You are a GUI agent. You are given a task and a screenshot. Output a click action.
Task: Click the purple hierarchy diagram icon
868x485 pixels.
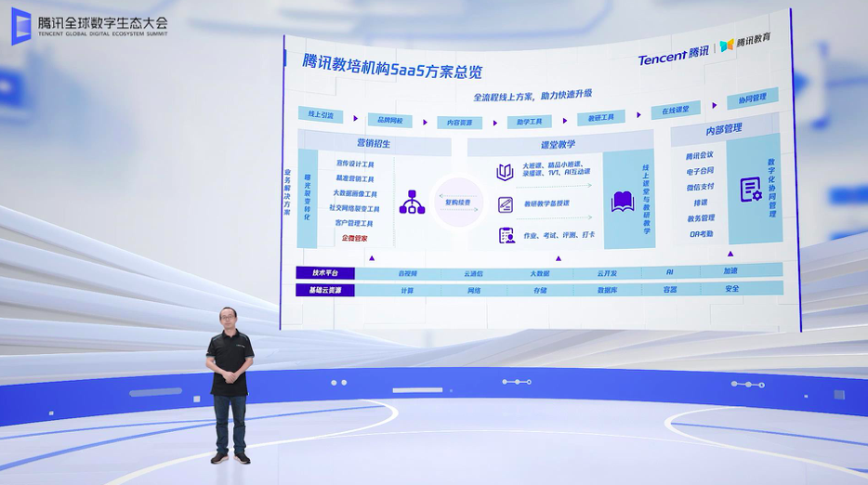(x=412, y=203)
